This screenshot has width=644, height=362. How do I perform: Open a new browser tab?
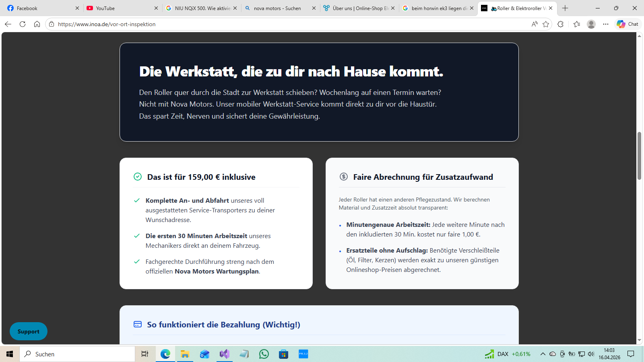click(565, 8)
